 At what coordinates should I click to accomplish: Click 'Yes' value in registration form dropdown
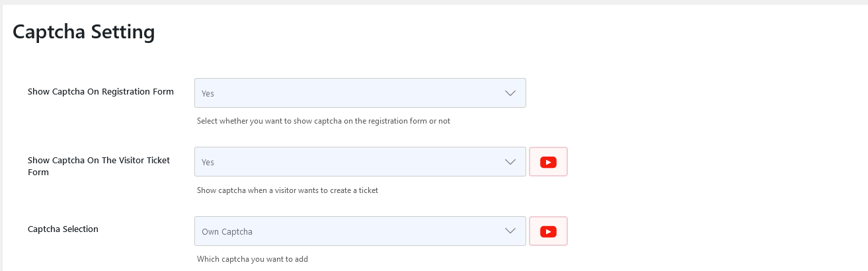click(208, 94)
